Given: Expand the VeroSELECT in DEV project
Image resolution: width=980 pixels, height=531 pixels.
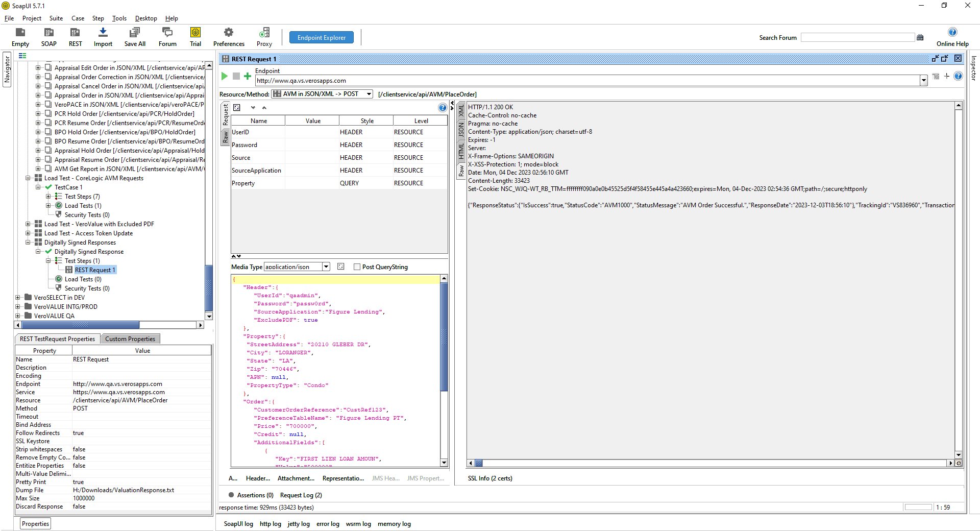Looking at the screenshot, I should 18,298.
